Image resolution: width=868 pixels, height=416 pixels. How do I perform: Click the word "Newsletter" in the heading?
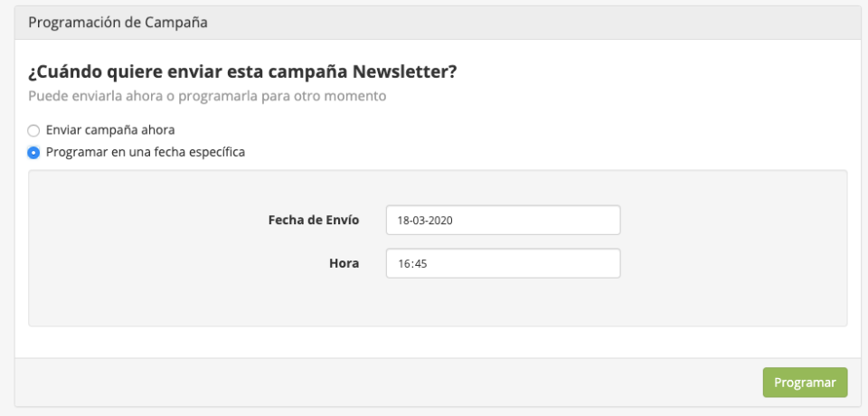click(x=405, y=71)
